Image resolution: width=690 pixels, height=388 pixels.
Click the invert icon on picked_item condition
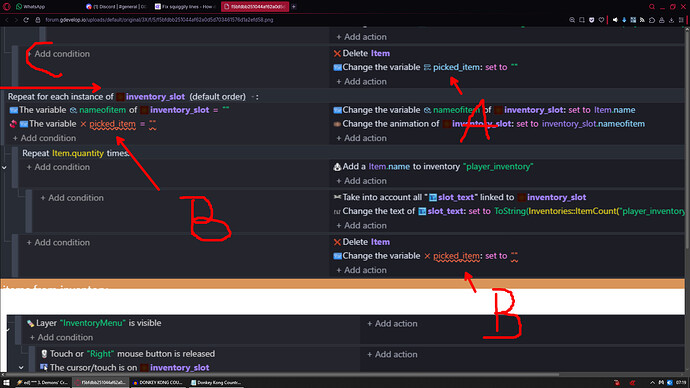tap(13, 124)
